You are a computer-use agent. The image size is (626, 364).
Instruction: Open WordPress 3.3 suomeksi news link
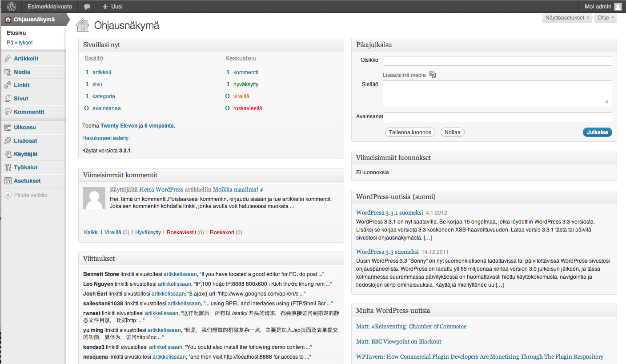[x=387, y=252]
